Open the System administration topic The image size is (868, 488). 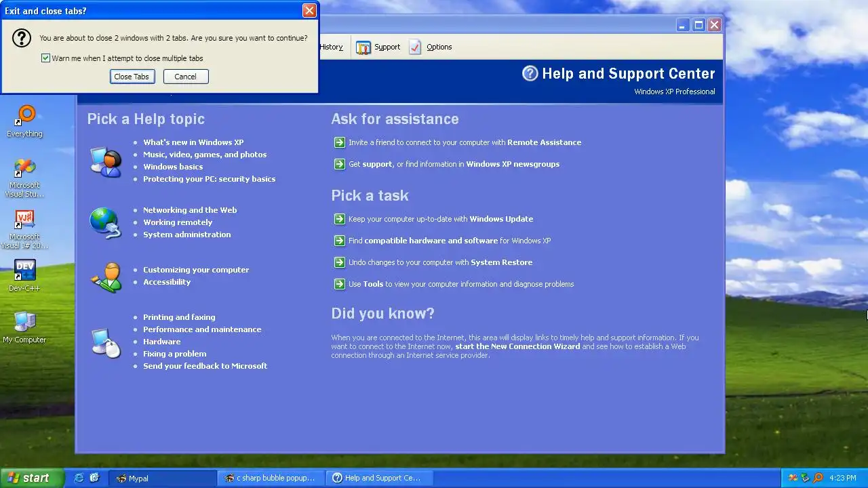pos(186,235)
